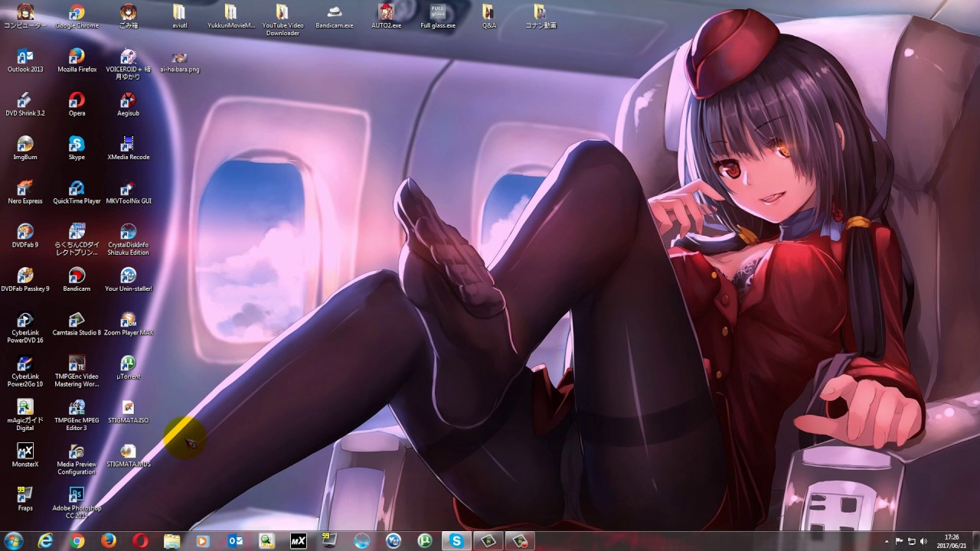The image size is (980, 551).
Task: Select the Your Unin-staller! shortcut
Action: (x=129, y=280)
